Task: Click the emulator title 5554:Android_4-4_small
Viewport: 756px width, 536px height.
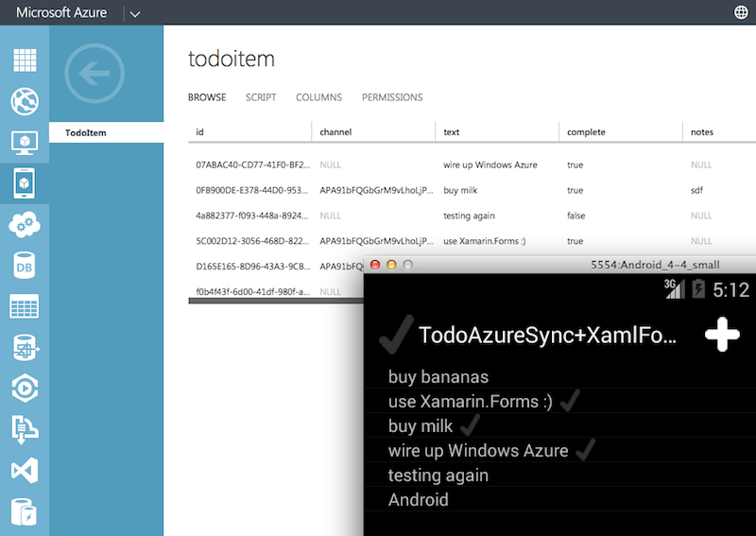Action: 655,265
